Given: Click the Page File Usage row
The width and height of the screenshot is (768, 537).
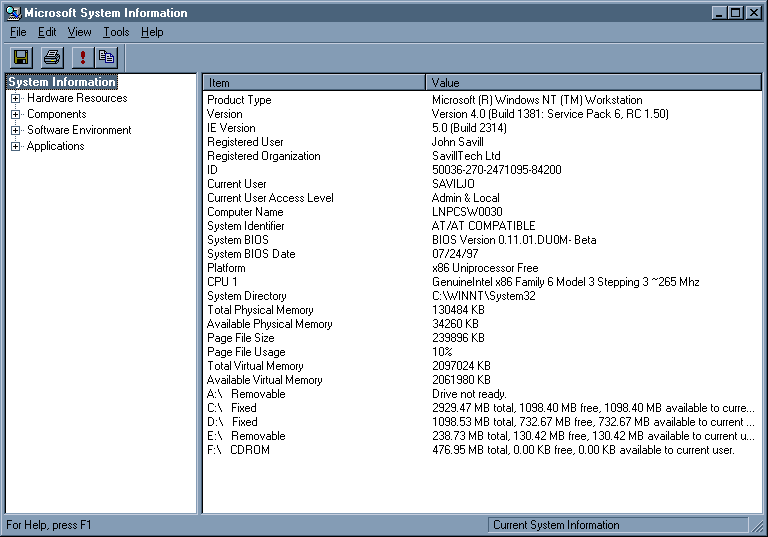Looking at the screenshot, I should coord(482,352).
